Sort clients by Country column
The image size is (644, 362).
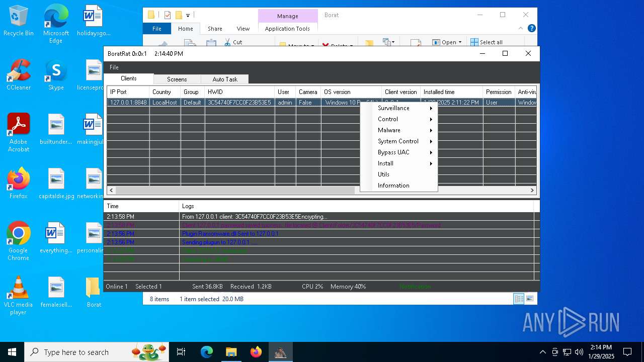click(165, 92)
